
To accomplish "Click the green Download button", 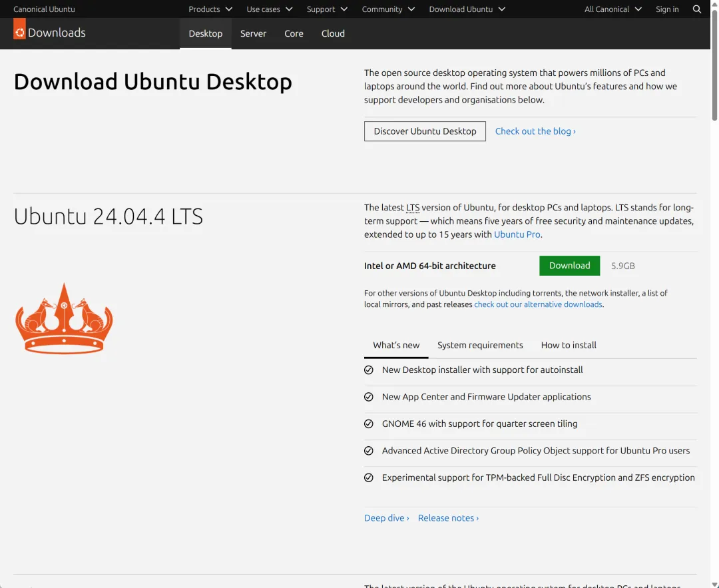I will (x=569, y=266).
